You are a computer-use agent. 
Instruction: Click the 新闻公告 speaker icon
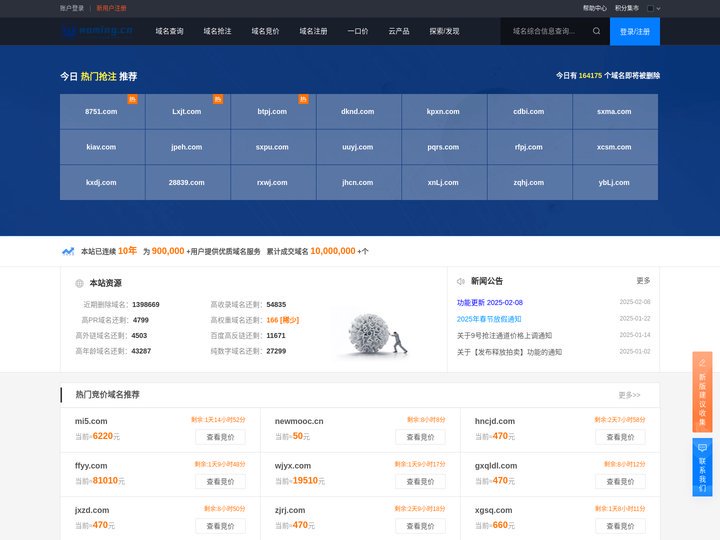point(461,281)
